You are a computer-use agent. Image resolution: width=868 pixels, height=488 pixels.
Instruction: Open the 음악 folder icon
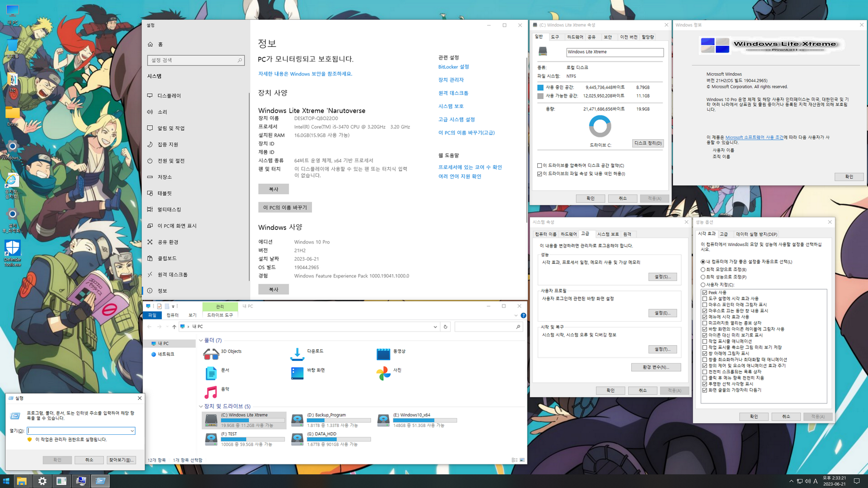[x=211, y=392]
